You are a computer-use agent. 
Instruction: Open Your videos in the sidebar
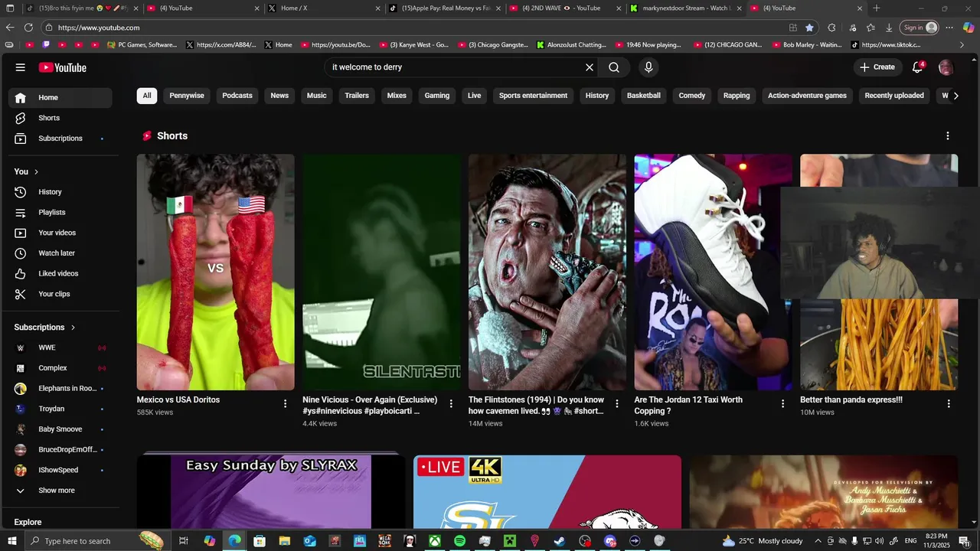(60, 233)
